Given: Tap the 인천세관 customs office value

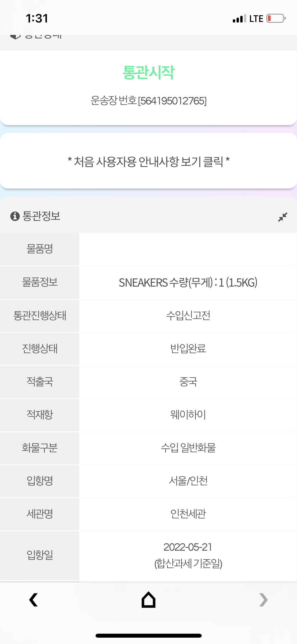Looking at the screenshot, I should (x=188, y=514).
